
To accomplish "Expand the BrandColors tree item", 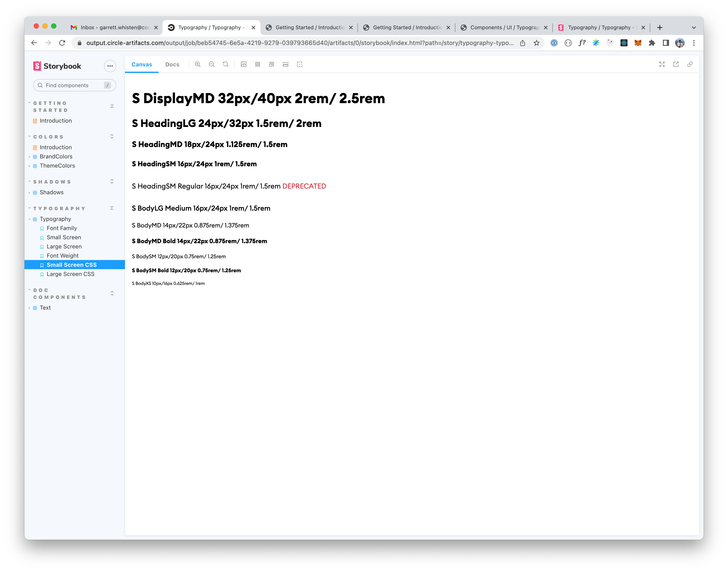I will 56,156.
